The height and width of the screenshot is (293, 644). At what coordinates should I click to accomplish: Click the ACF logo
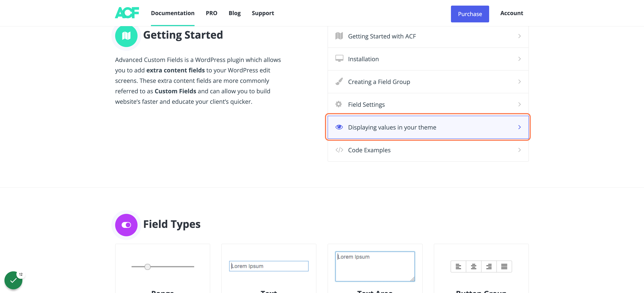[x=127, y=13]
